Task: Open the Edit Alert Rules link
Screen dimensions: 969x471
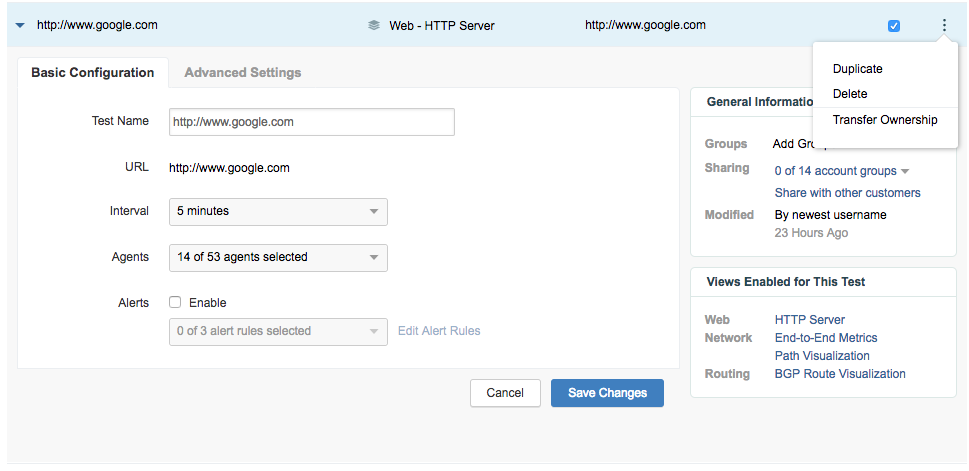Action: tap(439, 331)
